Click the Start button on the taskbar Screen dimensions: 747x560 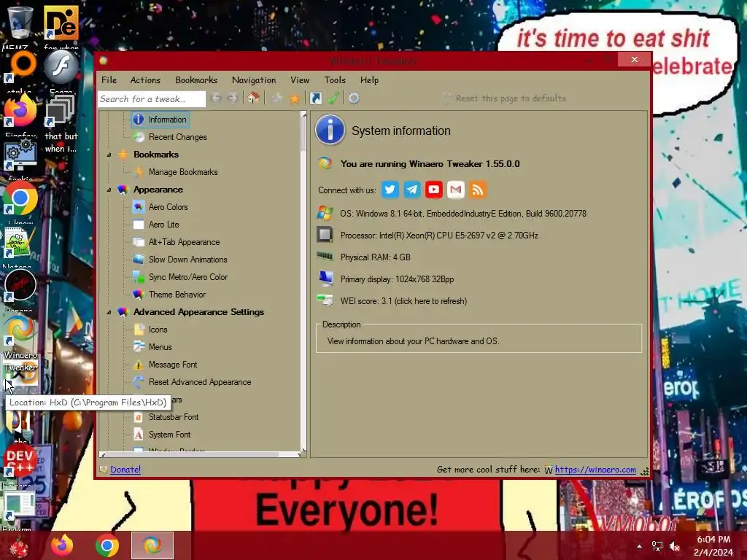coord(19,547)
